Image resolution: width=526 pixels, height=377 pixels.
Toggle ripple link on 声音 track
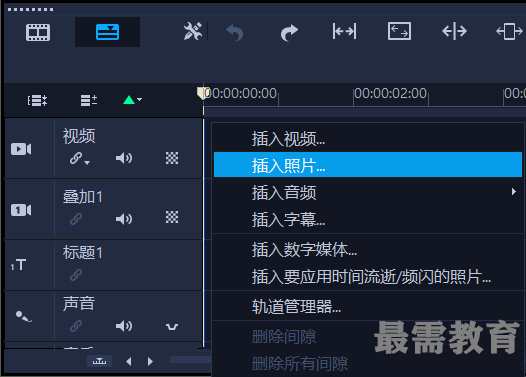click(x=76, y=326)
